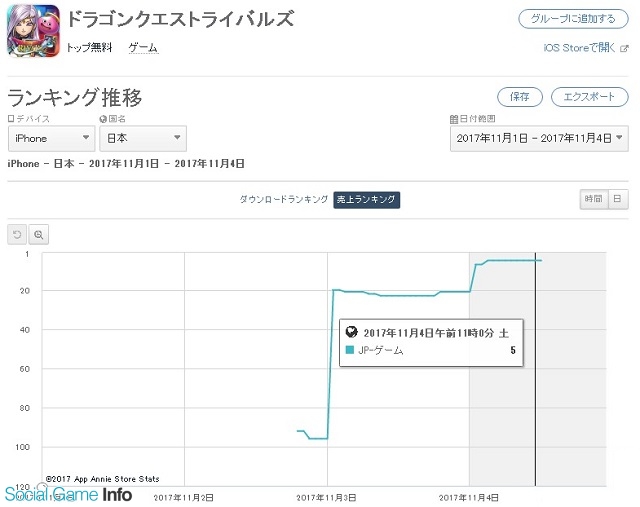Open the date range dropdown
The width and height of the screenshot is (640, 507).
[538, 138]
